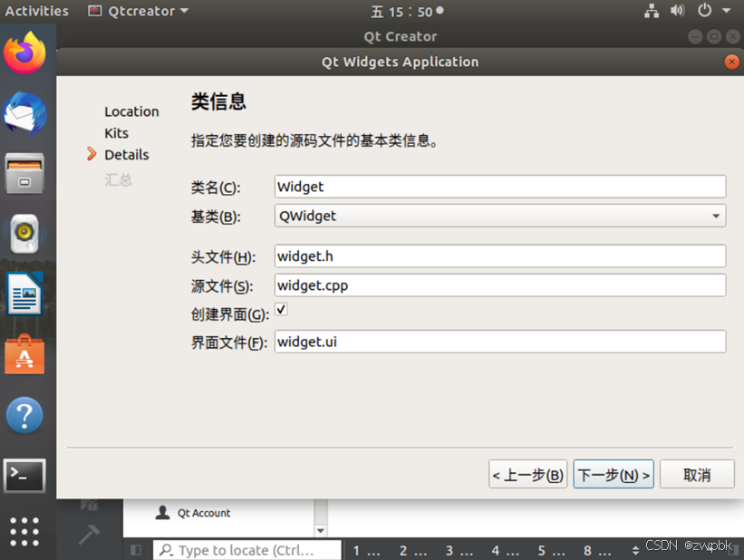Image resolution: width=744 pixels, height=560 pixels.
Task: Open the clock calendar menu
Action: (407, 11)
